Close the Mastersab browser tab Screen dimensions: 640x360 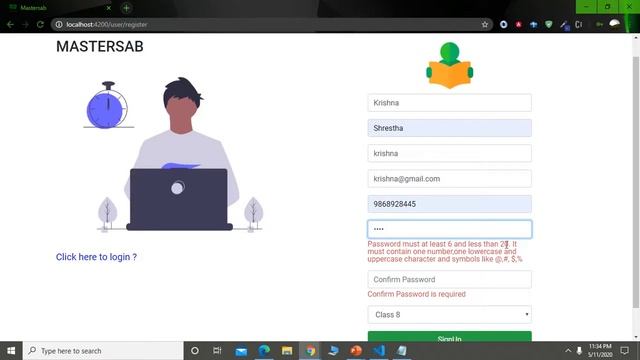tap(109, 8)
